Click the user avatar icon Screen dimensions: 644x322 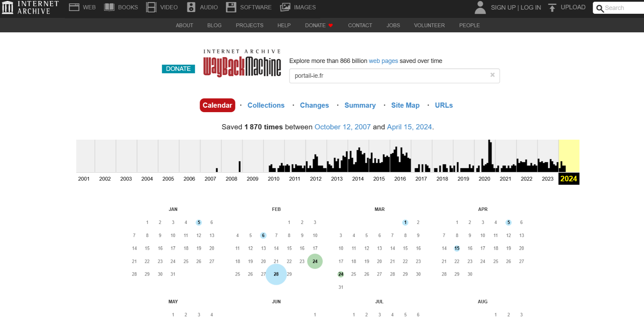tap(480, 7)
